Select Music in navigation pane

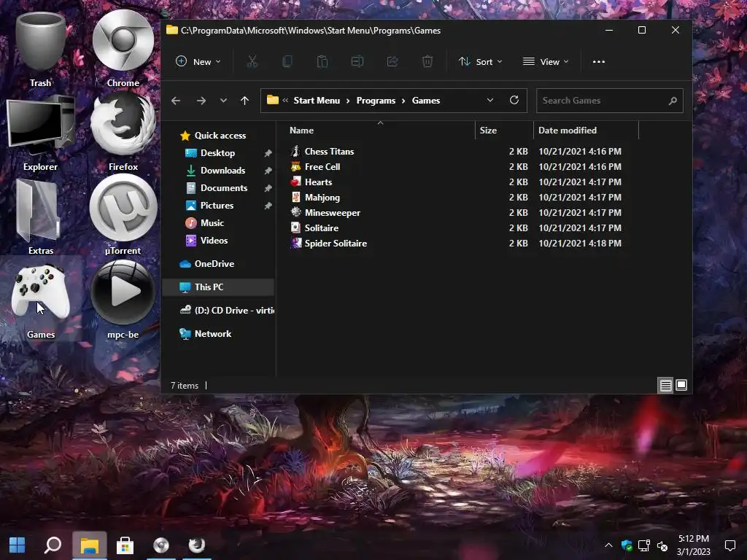point(212,223)
